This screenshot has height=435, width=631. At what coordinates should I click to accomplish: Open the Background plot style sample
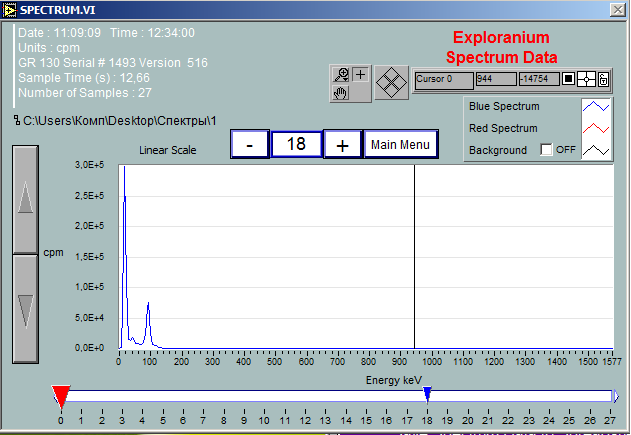click(598, 150)
